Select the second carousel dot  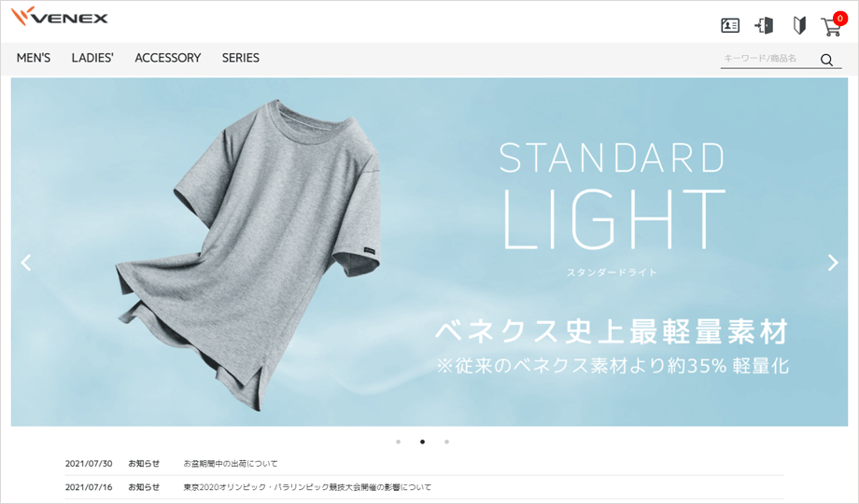point(422,441)
